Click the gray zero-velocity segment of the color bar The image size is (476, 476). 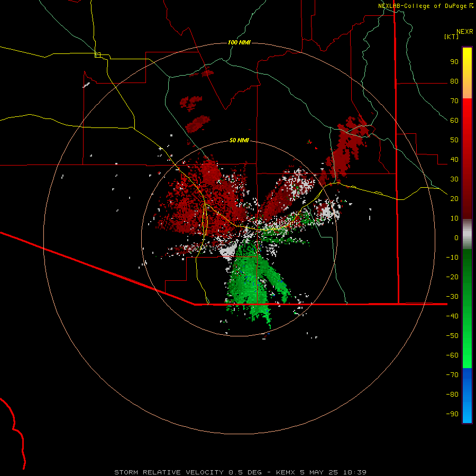pos(467,234)
